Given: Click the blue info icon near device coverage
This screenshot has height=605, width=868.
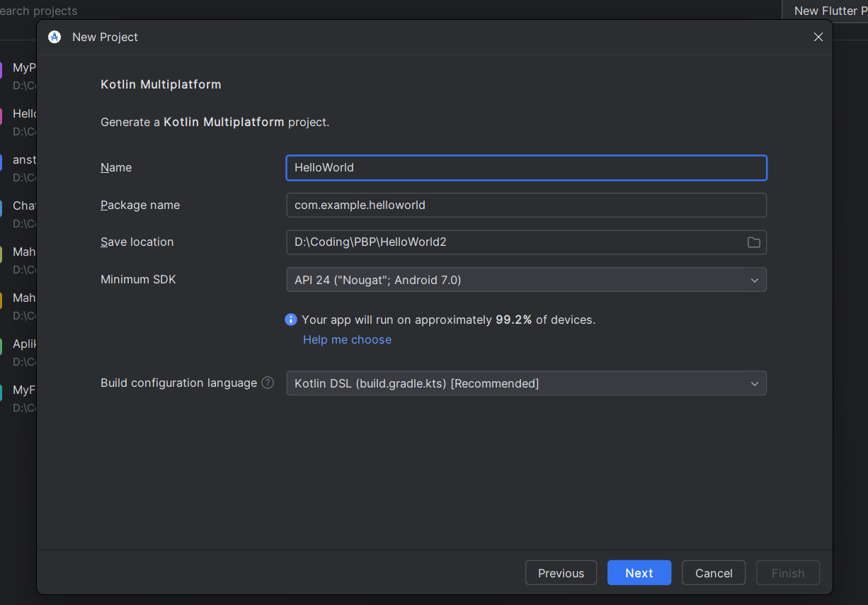Looking at the screenshot, I should (291, 320).
